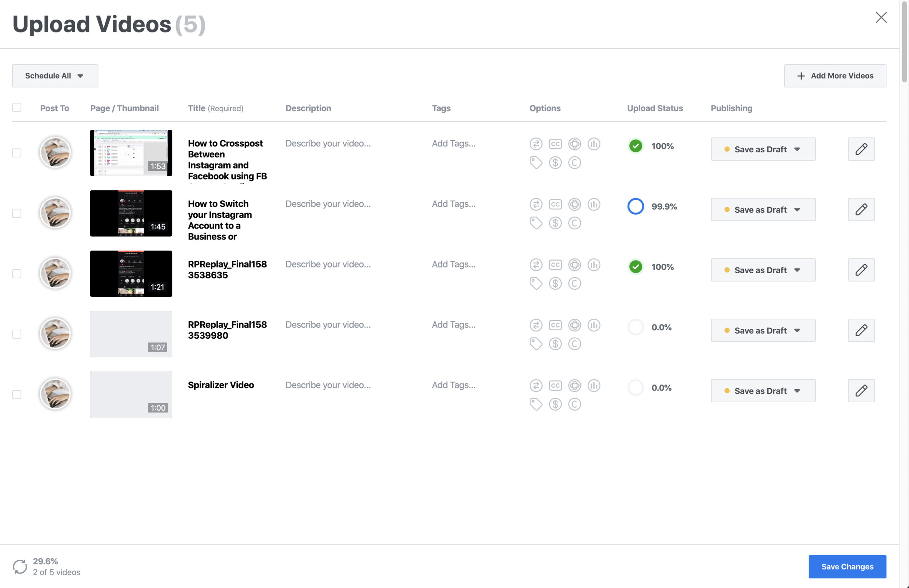Open captions (CC) options for the first video
Image resolution: width=909 pixels, height=588 pixels.
(x=556, y=144)
